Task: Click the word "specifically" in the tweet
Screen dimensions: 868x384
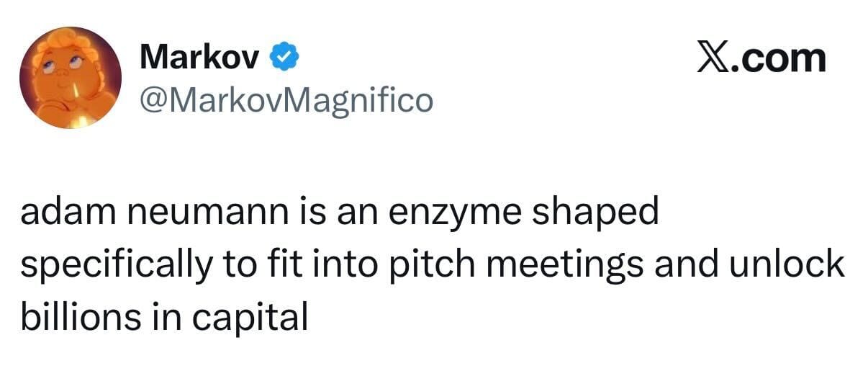Action: coord(115,266)
